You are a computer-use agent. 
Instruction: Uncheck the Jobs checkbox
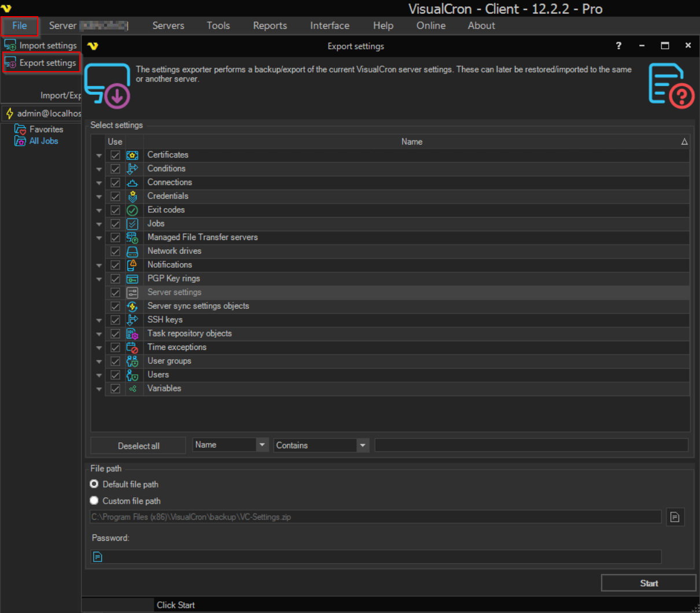coord(115,224)
